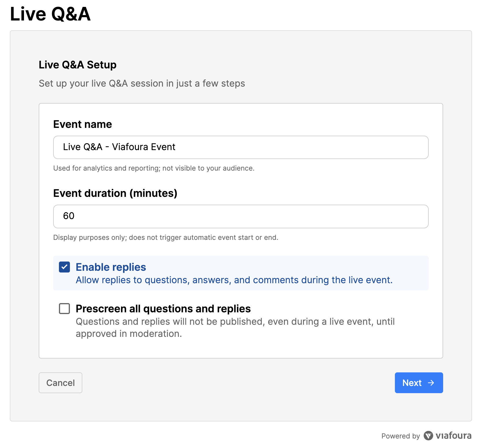Click the "Set up your live Q&A session" subtitle
Image resolution: width=483 pixels, height=448 pixels.
tap(142, 83)
